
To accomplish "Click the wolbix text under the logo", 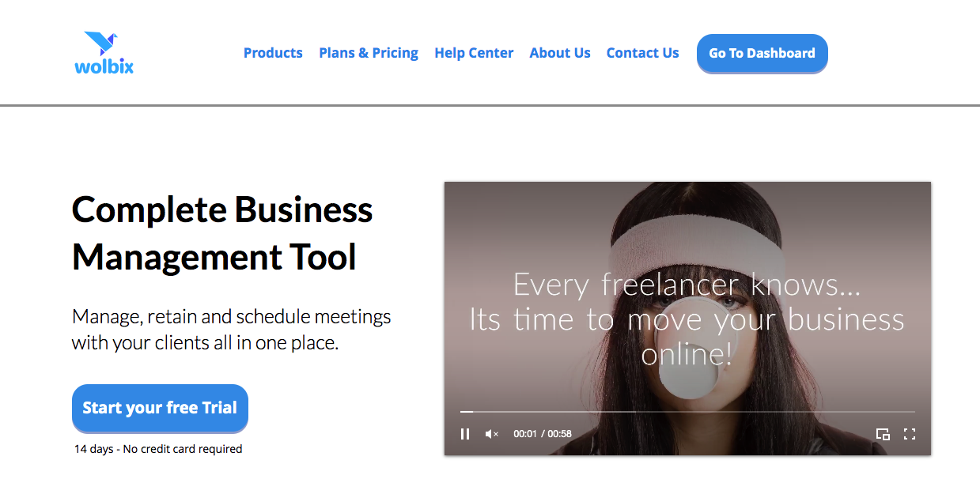I will [104, 67].
